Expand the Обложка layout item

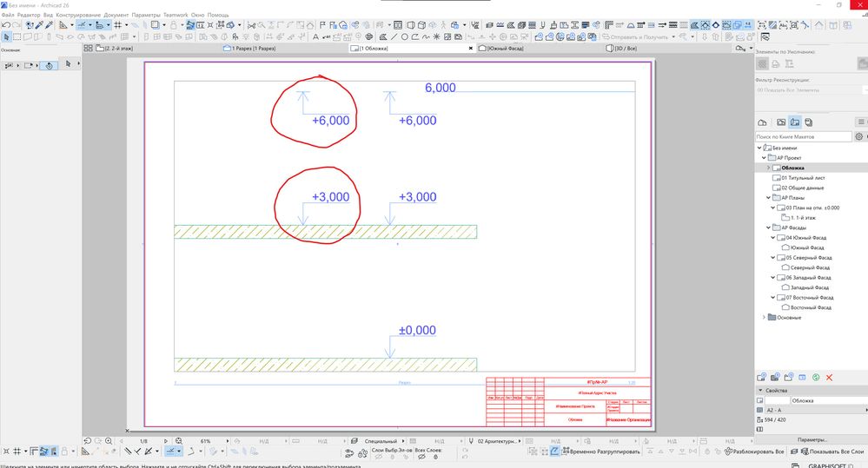point(768,168)
